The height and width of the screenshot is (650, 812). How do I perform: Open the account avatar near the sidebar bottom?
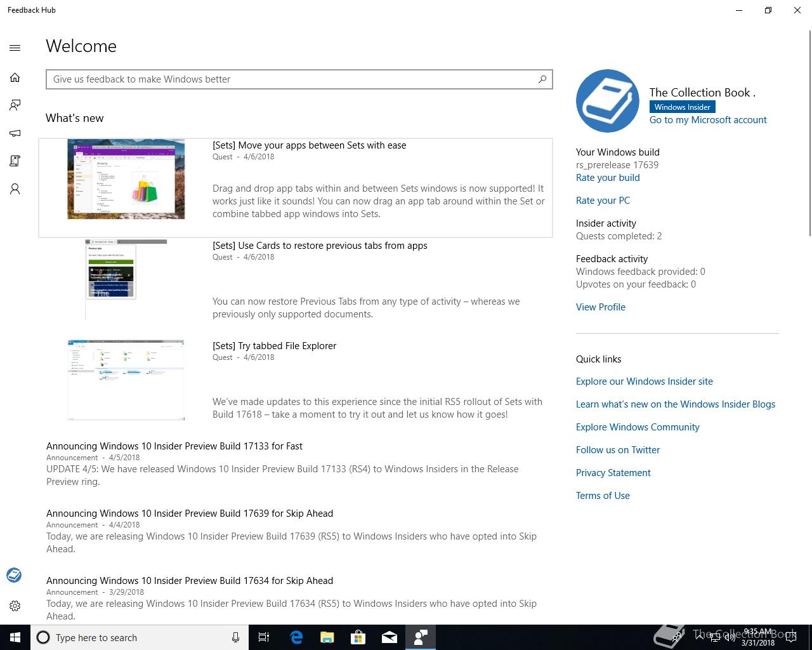[14, 575]
